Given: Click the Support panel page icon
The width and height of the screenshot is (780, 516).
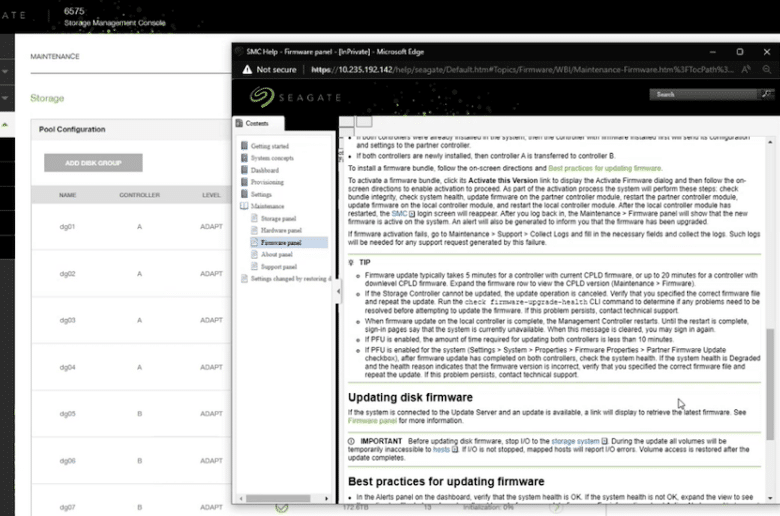Looking at the screenshot, I should pos(254,266).
